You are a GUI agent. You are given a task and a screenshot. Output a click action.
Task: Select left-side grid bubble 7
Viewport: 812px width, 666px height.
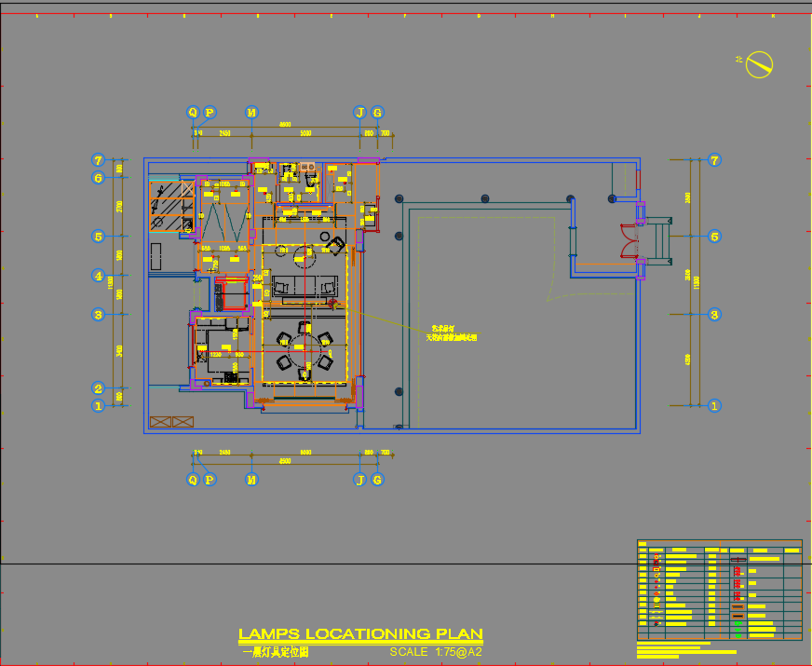pyautogui.click(x=98, y=160)
